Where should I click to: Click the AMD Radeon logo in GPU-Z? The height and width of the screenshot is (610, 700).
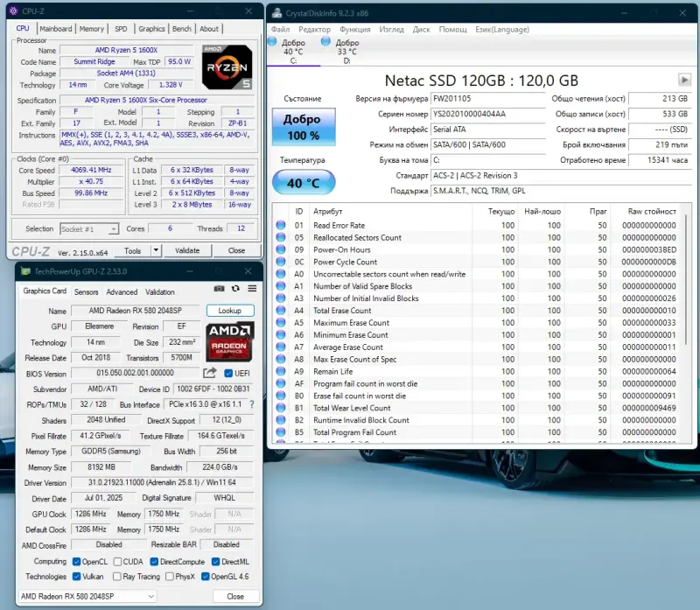coord(229,342)
